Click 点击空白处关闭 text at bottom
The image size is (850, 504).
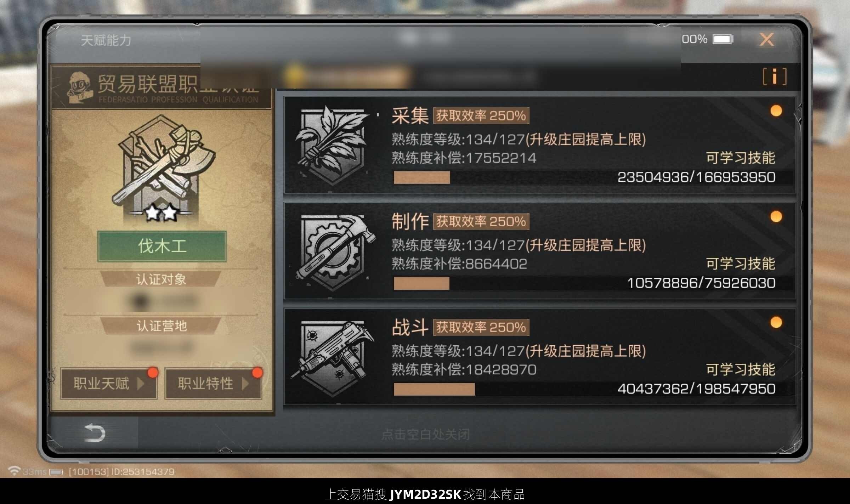point(426,434)
